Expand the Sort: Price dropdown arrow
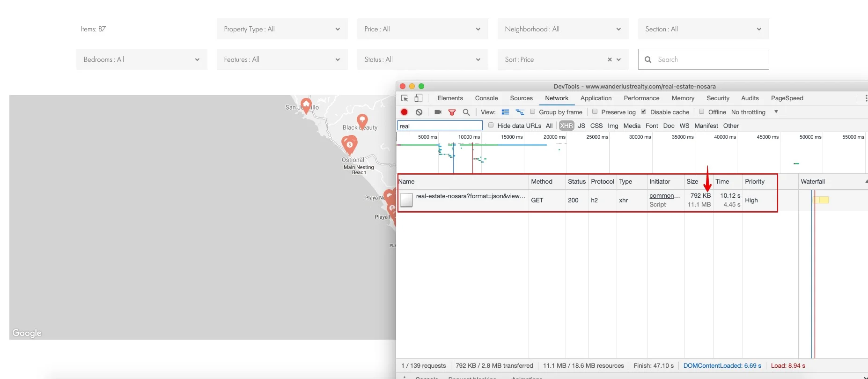The image size is (868, 379). click(618, 59)
